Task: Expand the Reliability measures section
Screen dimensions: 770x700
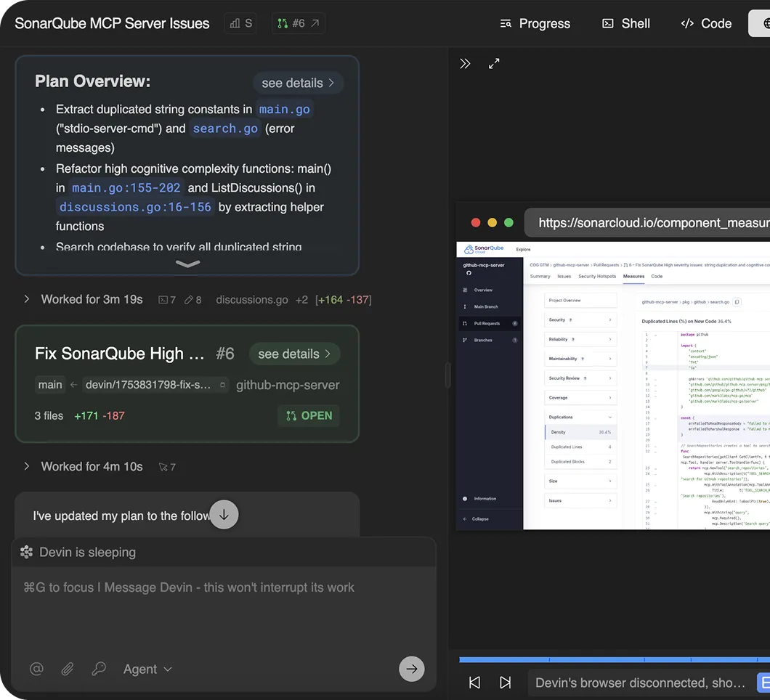Action: [x=580, y=339]
